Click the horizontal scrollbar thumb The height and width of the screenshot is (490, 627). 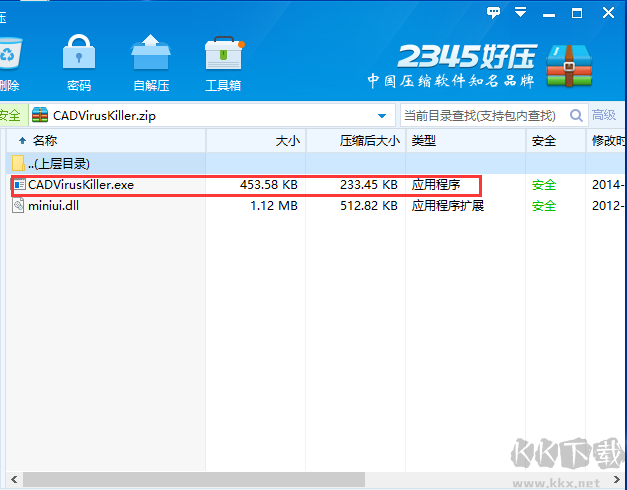(x=194, y=479)
